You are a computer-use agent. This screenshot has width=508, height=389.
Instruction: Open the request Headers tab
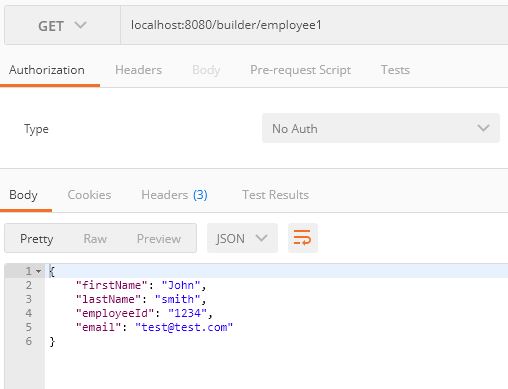138,70
